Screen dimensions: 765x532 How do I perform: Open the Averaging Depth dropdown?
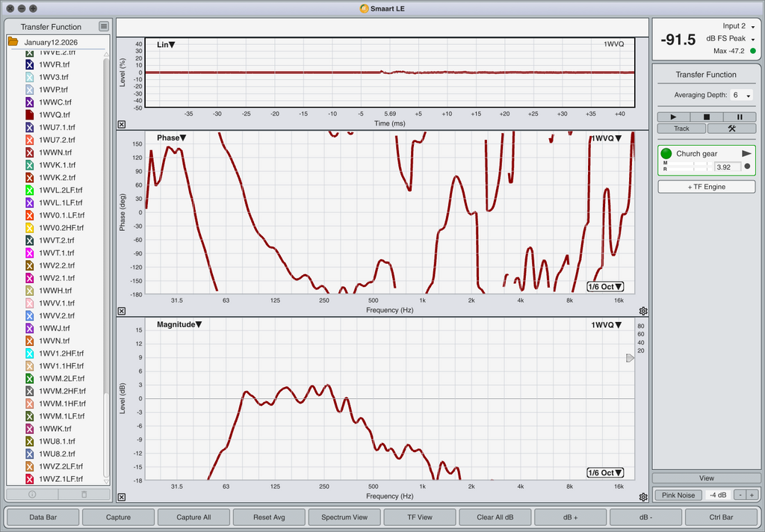740,96
